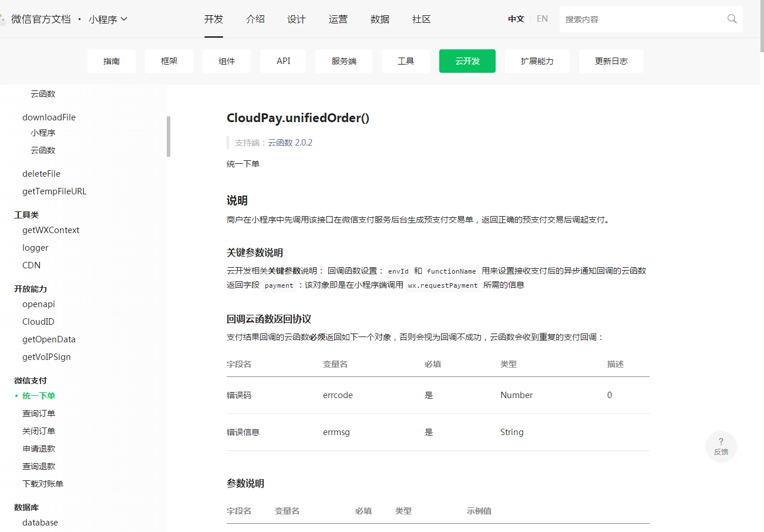Click the 指南 button
Viewport: 764px width, 532px height.
click(112, 61)
